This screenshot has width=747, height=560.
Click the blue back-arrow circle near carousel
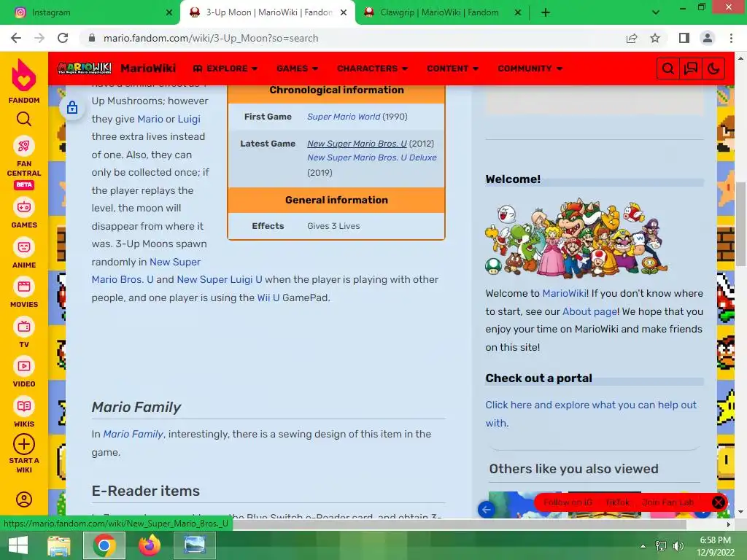[x=487, y=510]
